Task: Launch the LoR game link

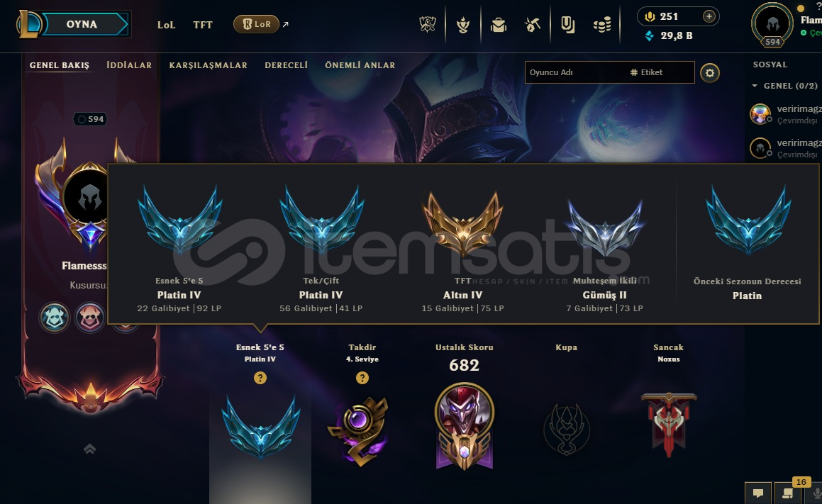Action: click(256, 24)
